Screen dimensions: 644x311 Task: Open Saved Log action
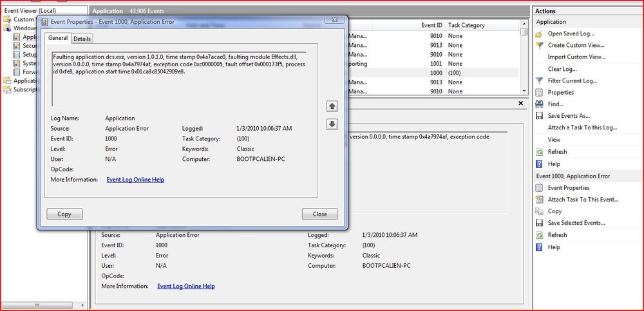[x=571, y=33]
